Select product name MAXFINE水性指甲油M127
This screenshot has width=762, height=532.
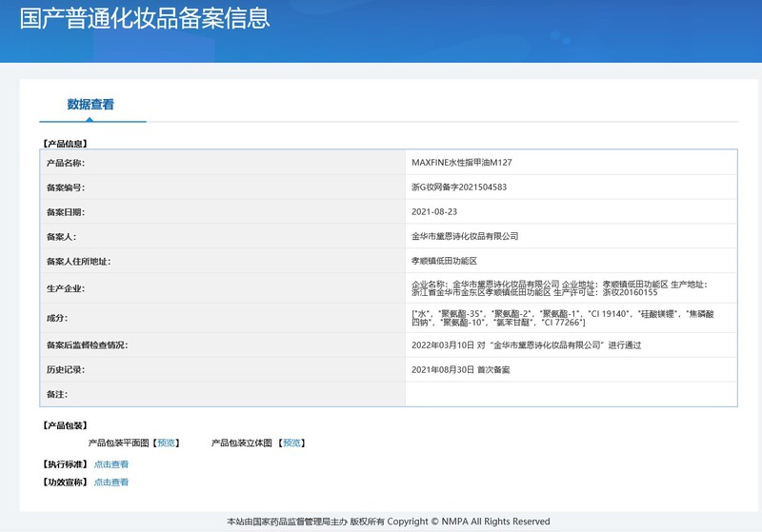click(462, 163)
